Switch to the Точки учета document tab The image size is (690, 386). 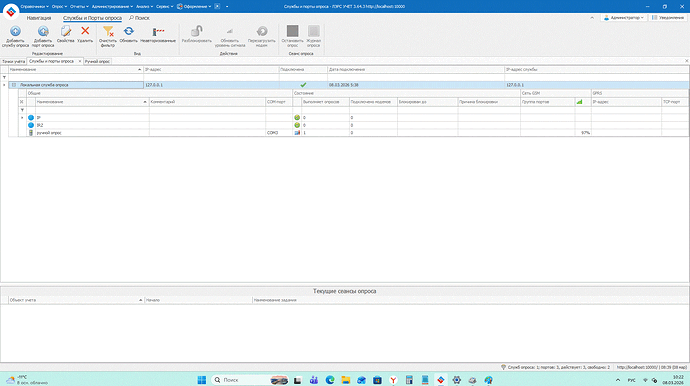(13, 62)
